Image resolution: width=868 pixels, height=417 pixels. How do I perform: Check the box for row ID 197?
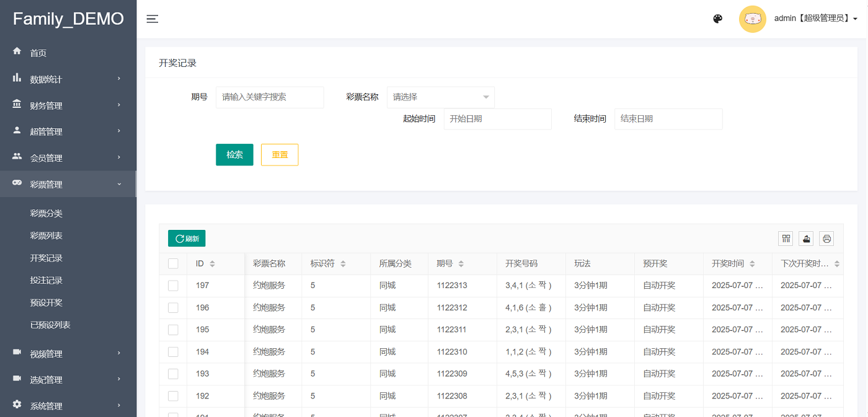click(x=173, y=286)
